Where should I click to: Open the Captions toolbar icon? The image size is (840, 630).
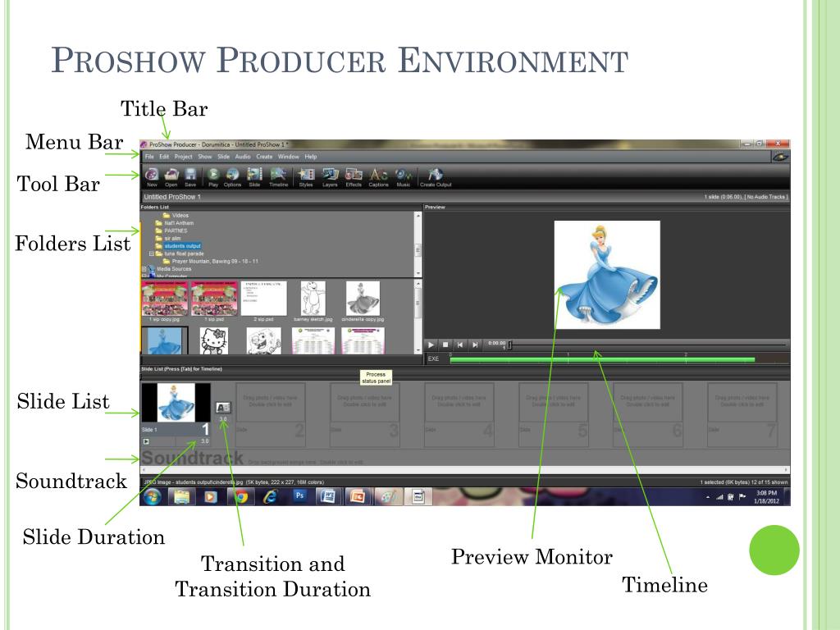(x=378, y=176)
